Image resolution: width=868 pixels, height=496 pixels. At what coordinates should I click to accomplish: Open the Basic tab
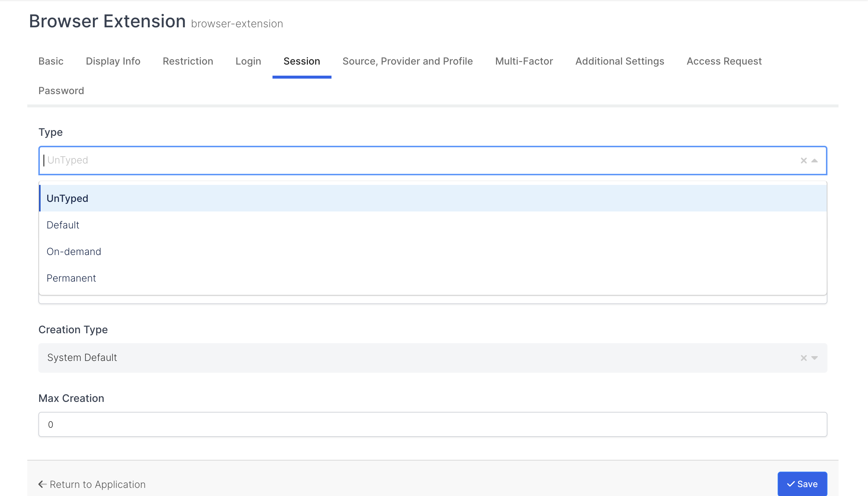pos(51,61)
